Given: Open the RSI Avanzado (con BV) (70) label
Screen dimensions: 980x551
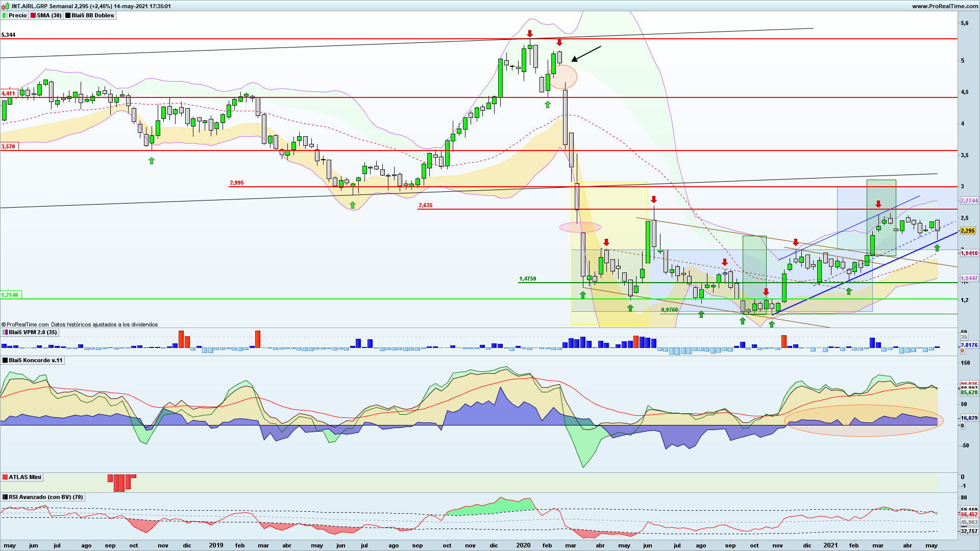Looking at the screenshot, I should tap(43, 497).
